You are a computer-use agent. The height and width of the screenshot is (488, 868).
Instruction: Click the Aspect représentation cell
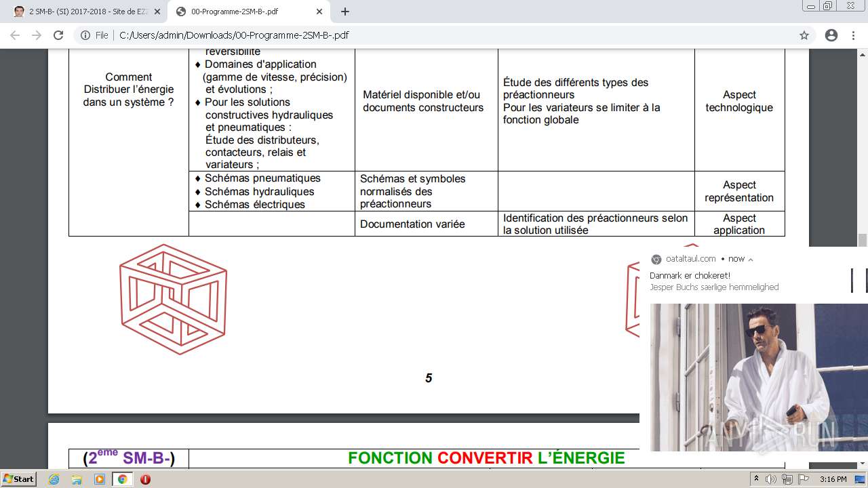(x=739, y=191)
